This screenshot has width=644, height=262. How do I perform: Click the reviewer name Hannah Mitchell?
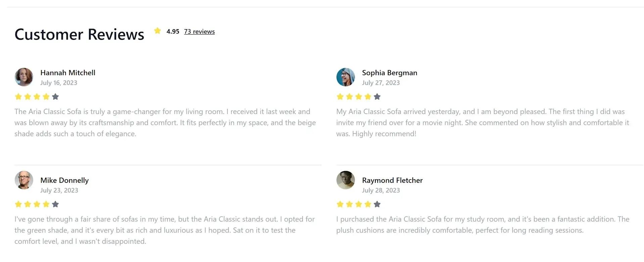[67, 72]
